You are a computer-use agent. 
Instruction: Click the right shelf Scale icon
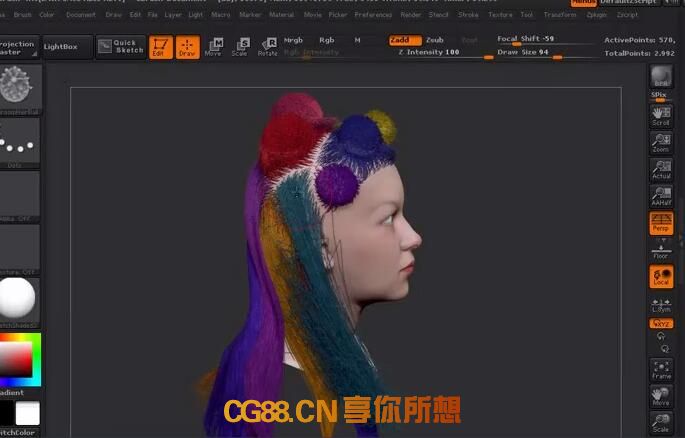661,423
